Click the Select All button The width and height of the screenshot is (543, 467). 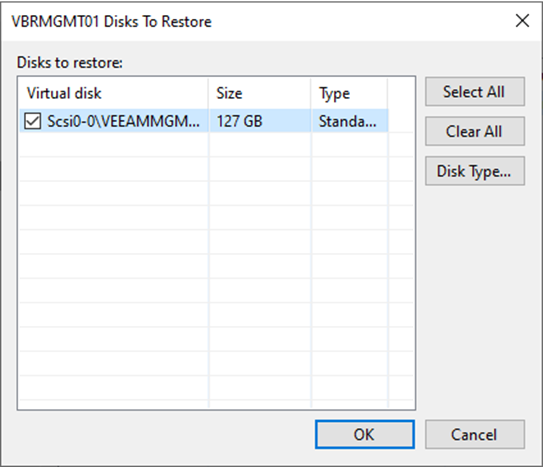pos(475,92)
